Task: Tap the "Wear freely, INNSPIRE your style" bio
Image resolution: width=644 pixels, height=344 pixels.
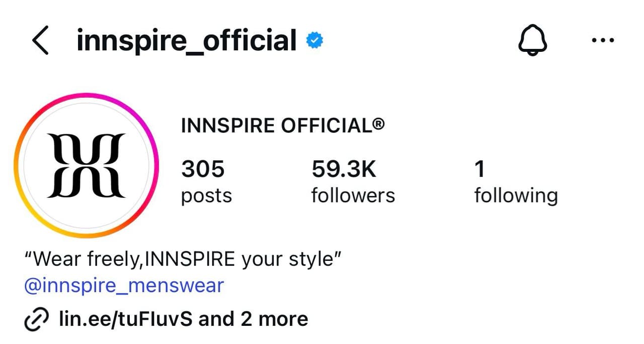Action: coord(183,260)
